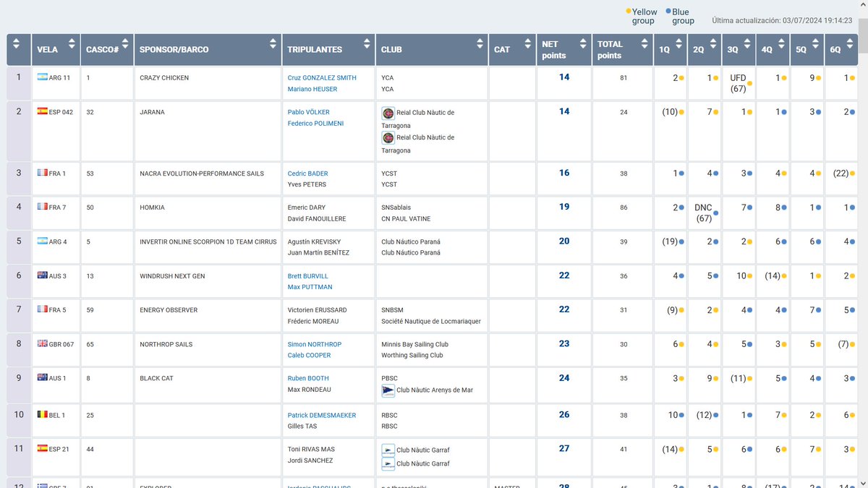Sort by the 2Q race column arrows
This screenshot has height=488, width=868.
tap(714, 44)
